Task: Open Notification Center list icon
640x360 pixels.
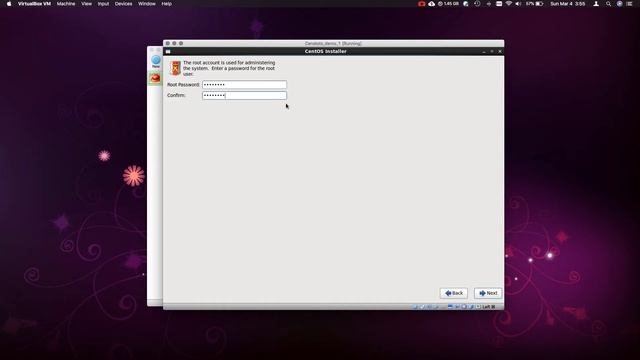Action: (x=630, y=4)
